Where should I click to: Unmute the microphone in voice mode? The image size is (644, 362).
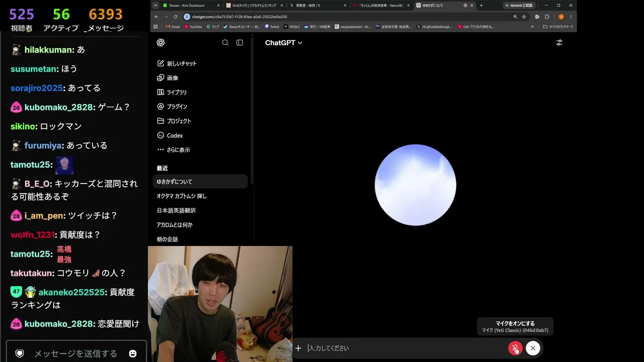coord(515,348)
